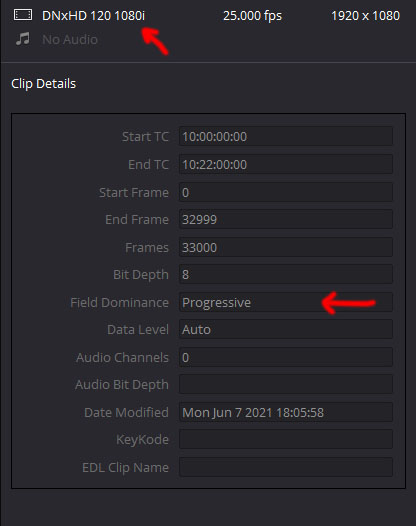Click the audio music note icon
416x526 pixels.
(x=23, y=39)
